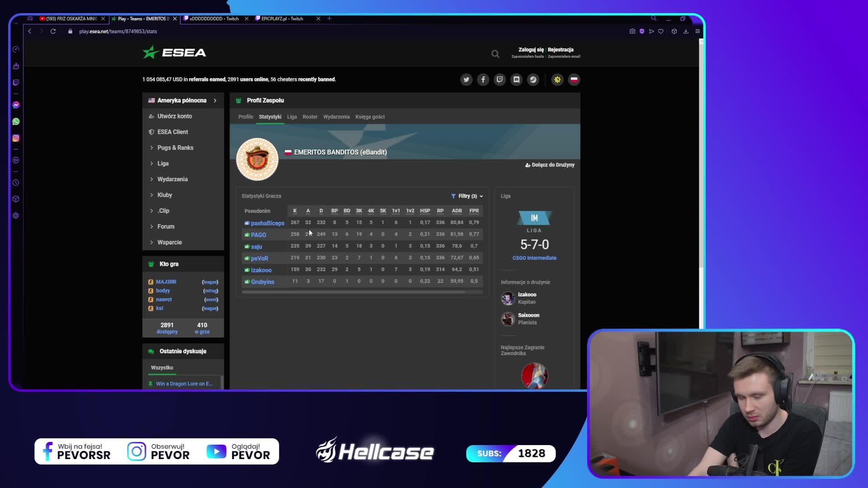The image size is (868, 488).
Task: Open Win a Dragon Lore discussion
Action: point(184,384)
